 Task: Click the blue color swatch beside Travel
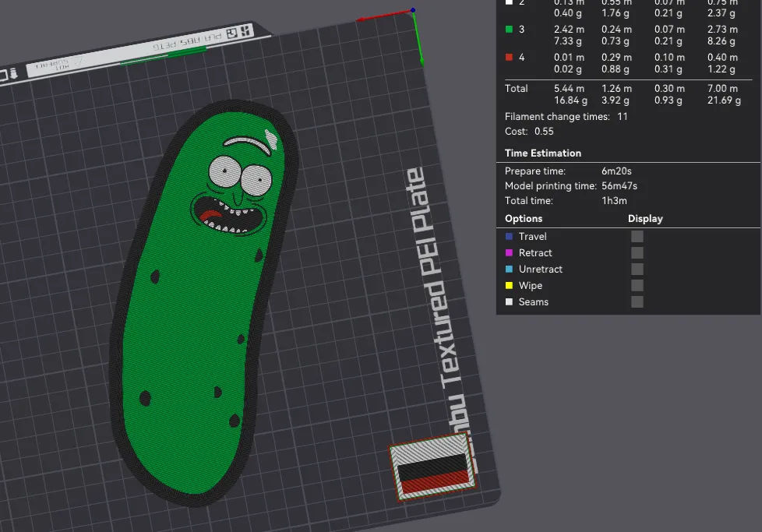click(x=508, y=236)
